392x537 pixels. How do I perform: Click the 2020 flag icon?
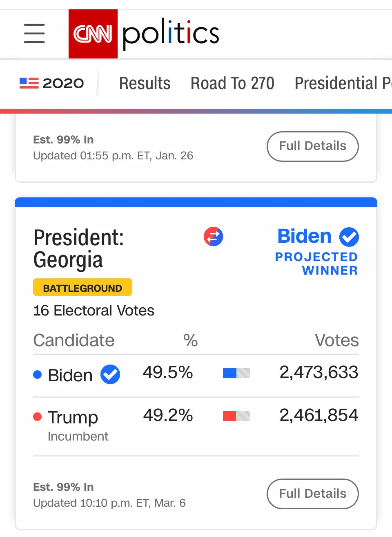click(29, 83)
